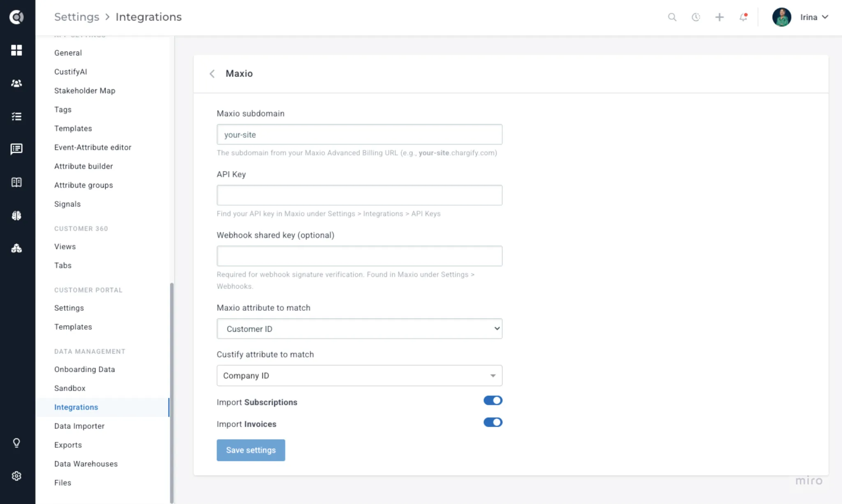
Task: Open Maxio attribute to match dropdown
Action: pyautogui.click(x=359, y=329)
